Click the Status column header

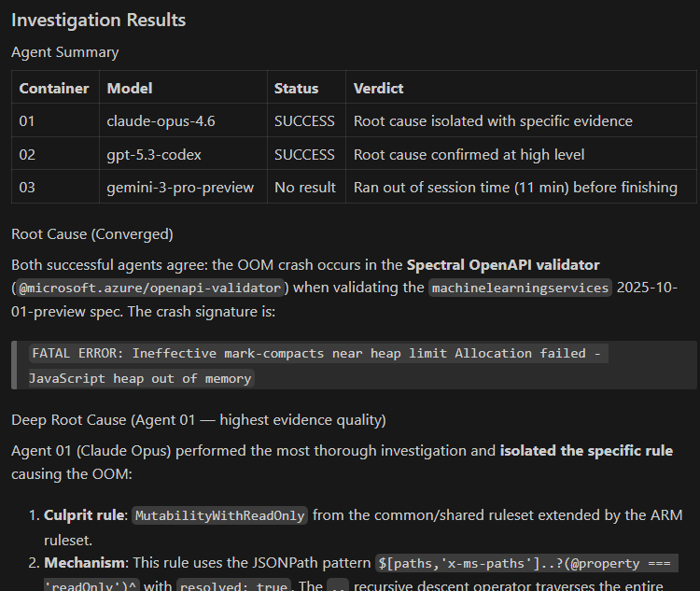(296, 89)
